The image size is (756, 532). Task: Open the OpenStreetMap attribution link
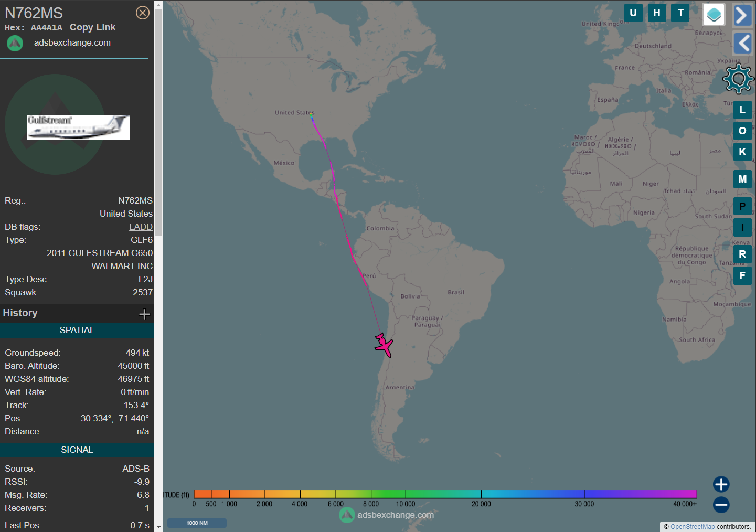(x=692, y=527)
